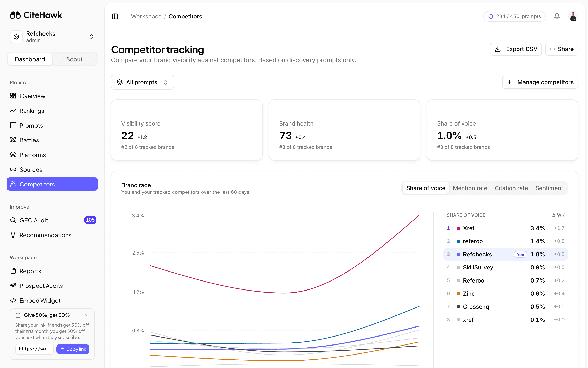Click the link icon in Share button
588x368 pixels.
552,49
